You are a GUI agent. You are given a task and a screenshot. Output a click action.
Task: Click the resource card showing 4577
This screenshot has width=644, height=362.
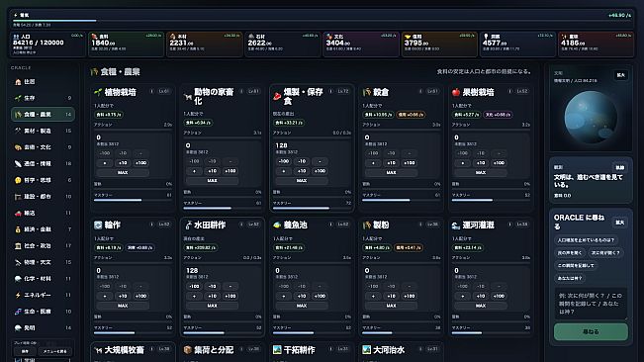point(517,45)
